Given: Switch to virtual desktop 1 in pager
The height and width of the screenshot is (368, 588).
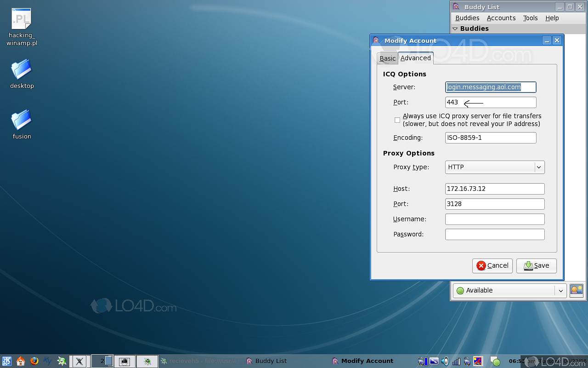Looking at the screenshot, I should point(79,361).
